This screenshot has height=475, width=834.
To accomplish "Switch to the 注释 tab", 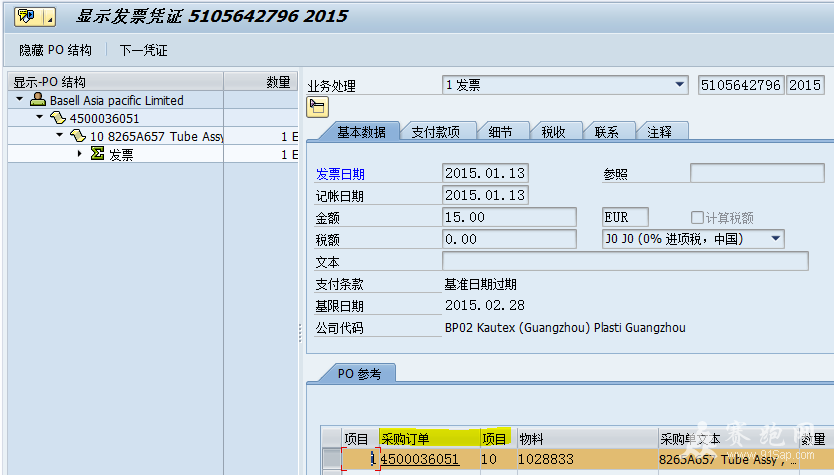I will click(x=660, y=132).
